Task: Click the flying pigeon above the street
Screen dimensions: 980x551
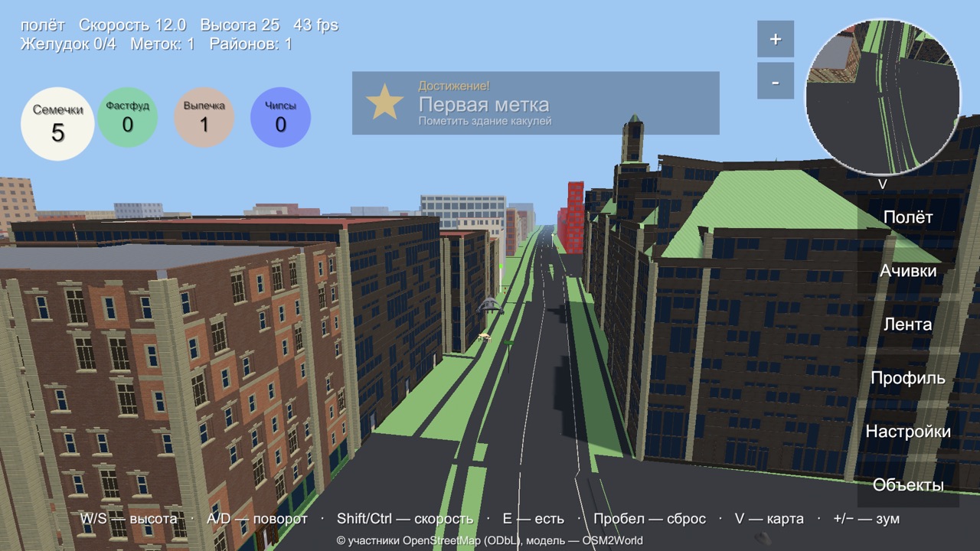Action: point(489,305)
